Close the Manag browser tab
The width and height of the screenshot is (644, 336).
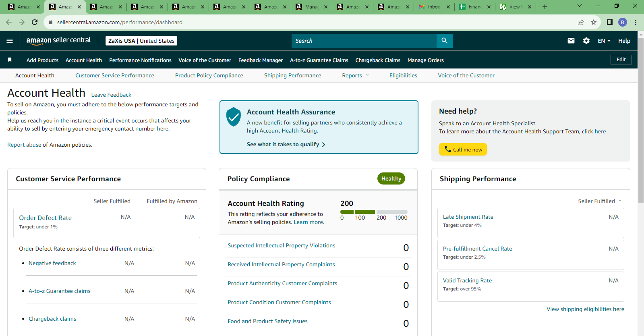coord(326,7)
